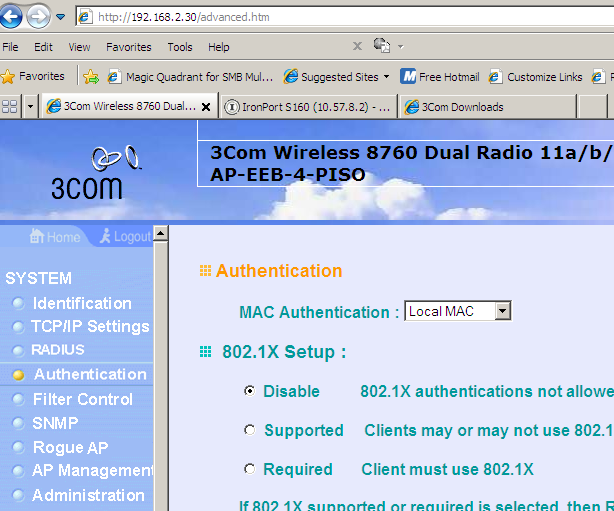614x511 pixels.
Task: Open the Favorites star button
Action: click(x=33, y=76)
